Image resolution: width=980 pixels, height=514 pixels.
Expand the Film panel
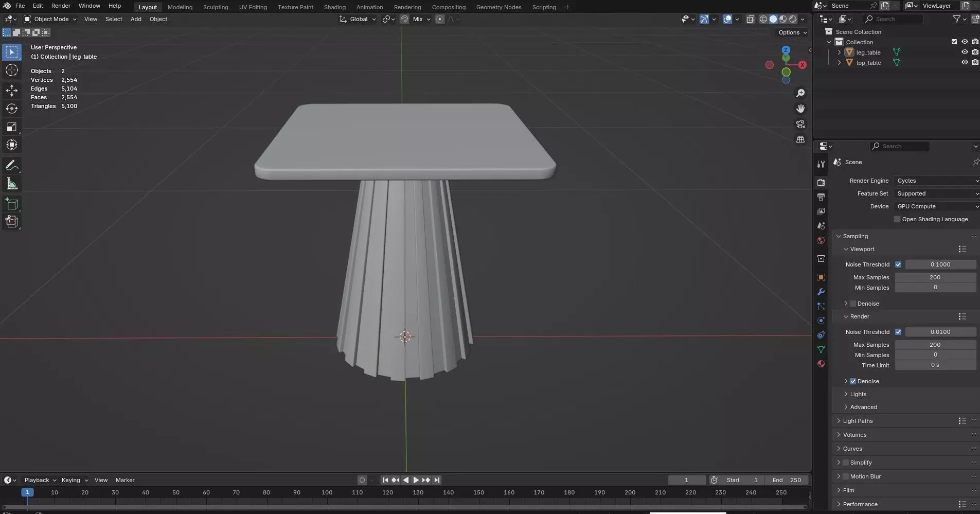(x=848, y=490)
